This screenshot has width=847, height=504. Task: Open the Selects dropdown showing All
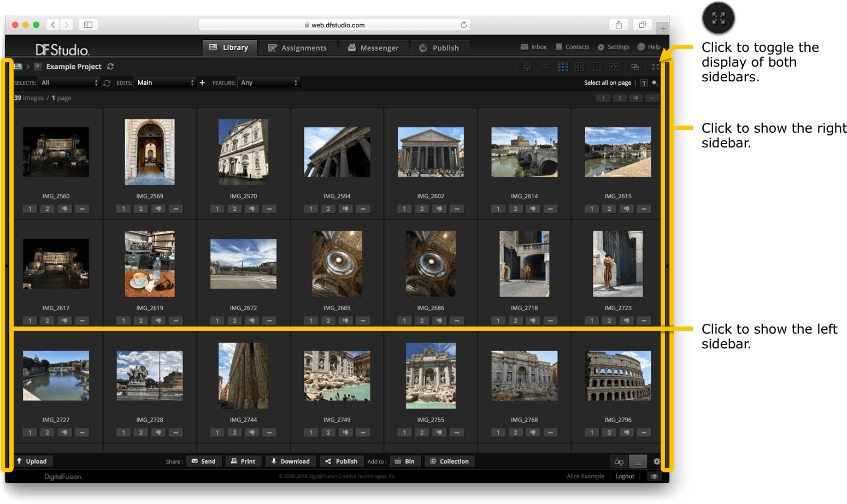click(69, 83)
